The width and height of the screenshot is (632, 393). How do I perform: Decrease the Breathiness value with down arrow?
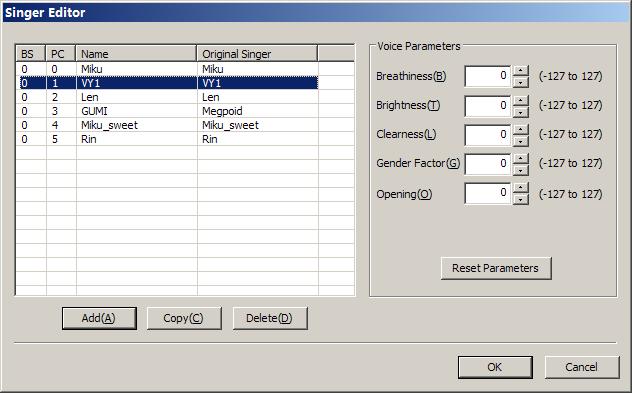(521, 82)
